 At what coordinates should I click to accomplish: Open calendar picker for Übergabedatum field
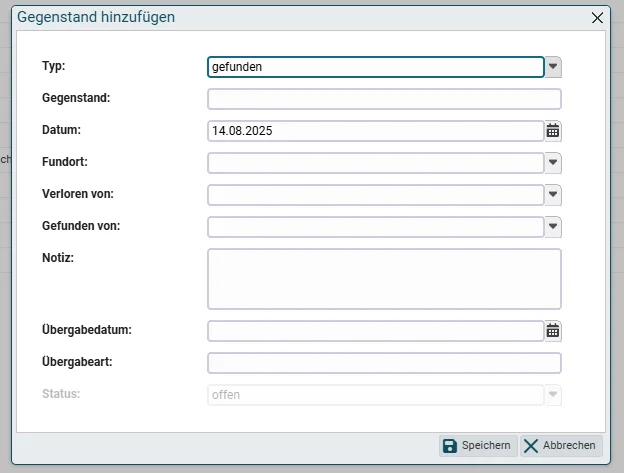coord(553,331)
